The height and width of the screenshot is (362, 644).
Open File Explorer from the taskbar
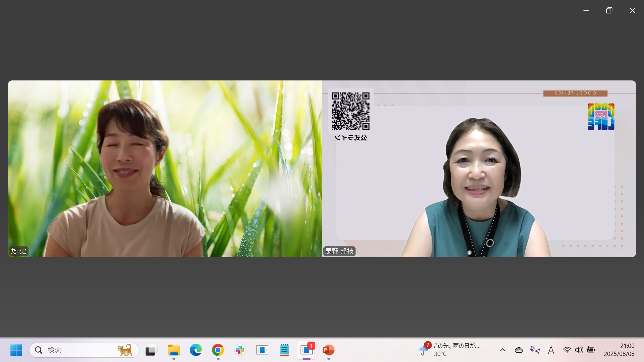(x=174, y=350)
